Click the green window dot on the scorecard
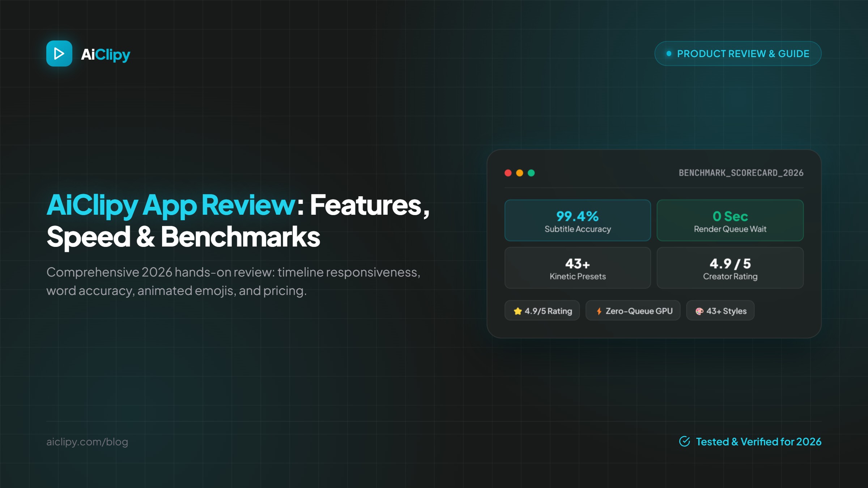Viewport: 868px width, 488px height. click(x=531, y=173)
